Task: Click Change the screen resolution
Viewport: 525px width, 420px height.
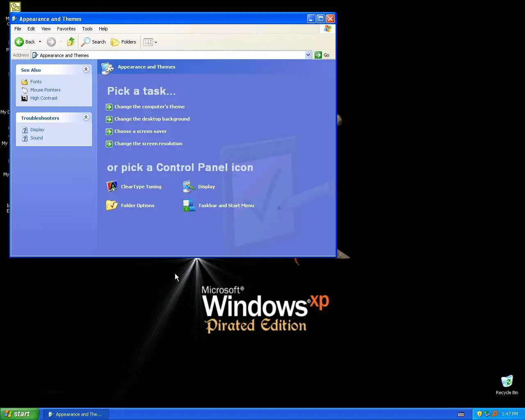Action: [x=148, y=144]
